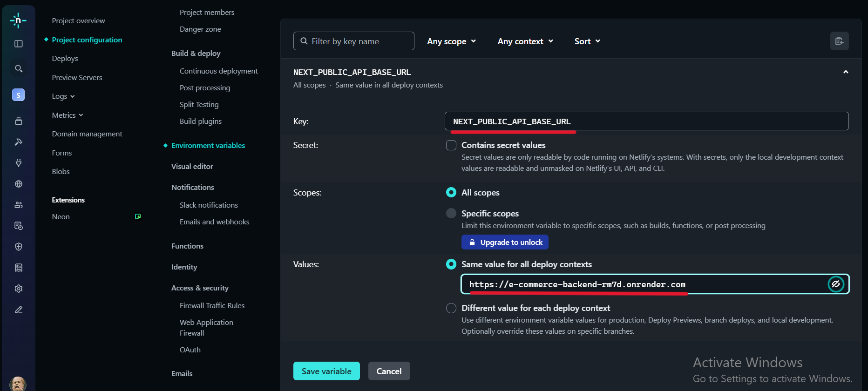The height and width of the screenshot is (391, 868).
Task: Enable Contains secret values checkbox
Action: pos(451,145)
